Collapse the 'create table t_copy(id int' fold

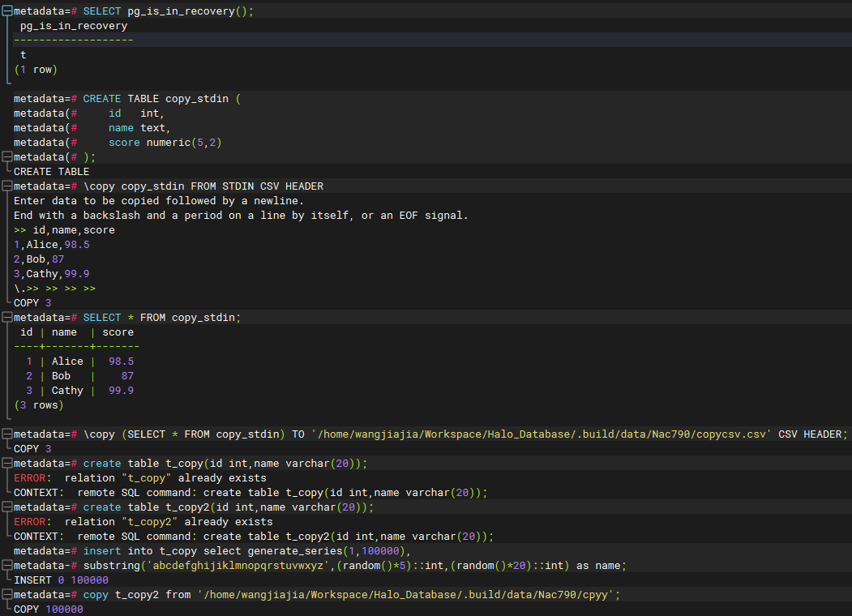coord(7,464)
